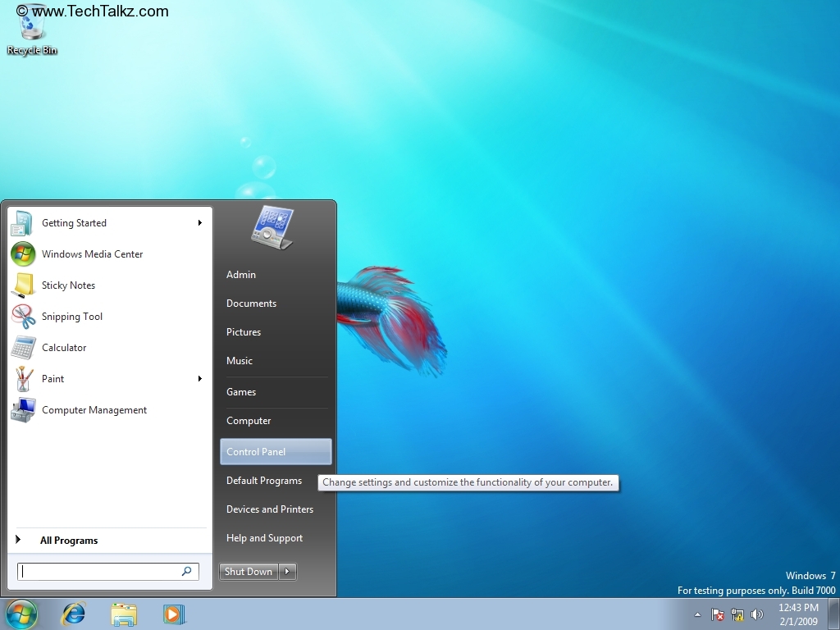
Task: Open the Snipping Tool
Action: [x=71, y=316]
